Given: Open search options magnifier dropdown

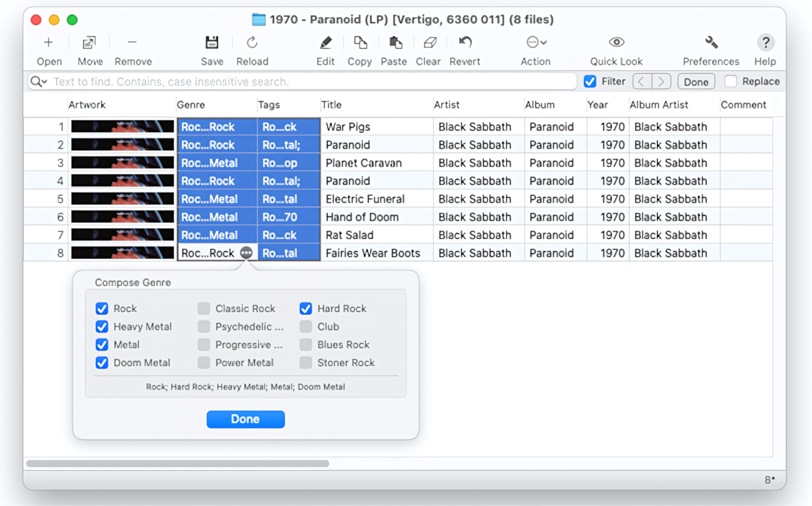Looking at the screenshot, I should [39, 82].
